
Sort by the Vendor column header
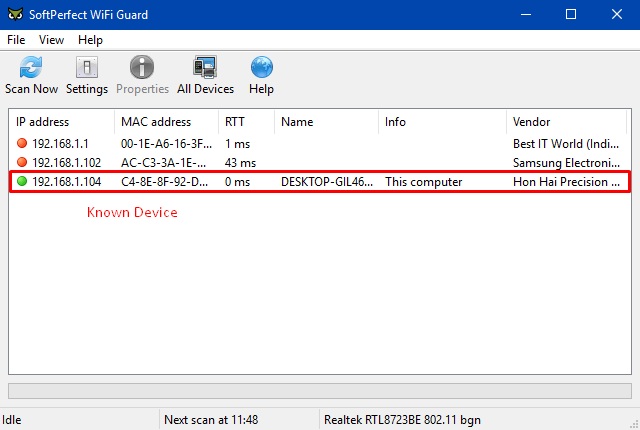pos(567,122)
